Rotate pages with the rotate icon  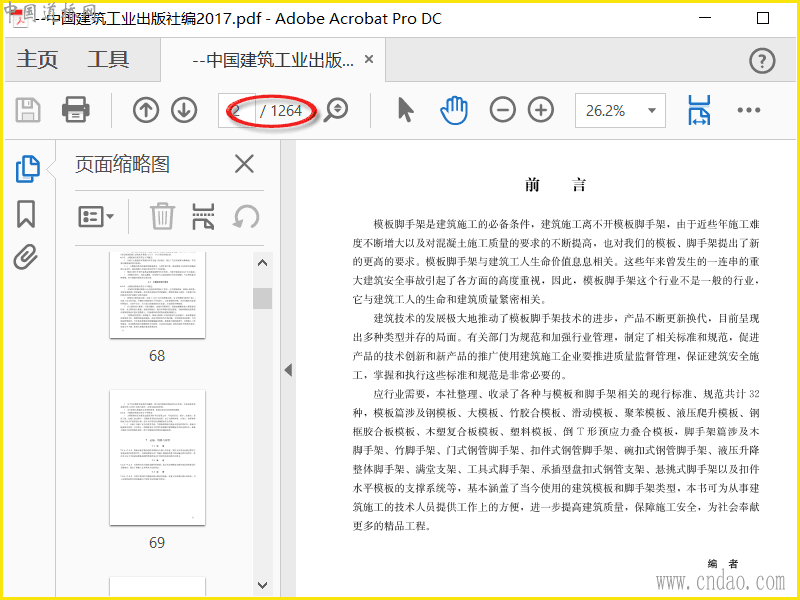[246, 217]
